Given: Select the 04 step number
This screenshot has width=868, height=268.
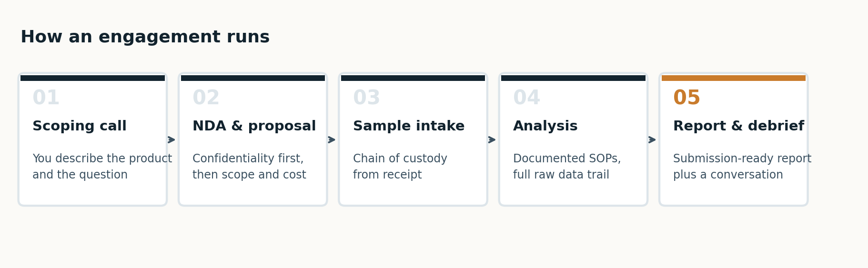Looking at the screenshot, I should [x=526, y=98].
